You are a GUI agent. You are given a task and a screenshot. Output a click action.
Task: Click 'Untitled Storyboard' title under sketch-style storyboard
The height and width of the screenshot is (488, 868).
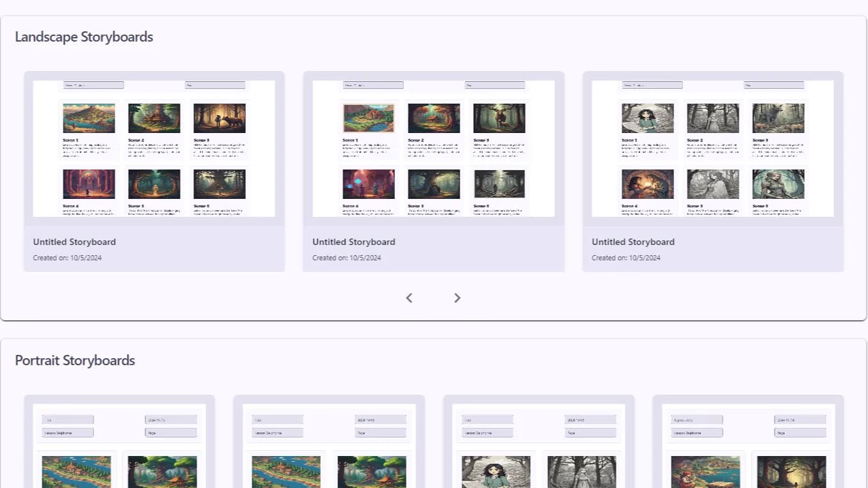(x=633, y=242)
